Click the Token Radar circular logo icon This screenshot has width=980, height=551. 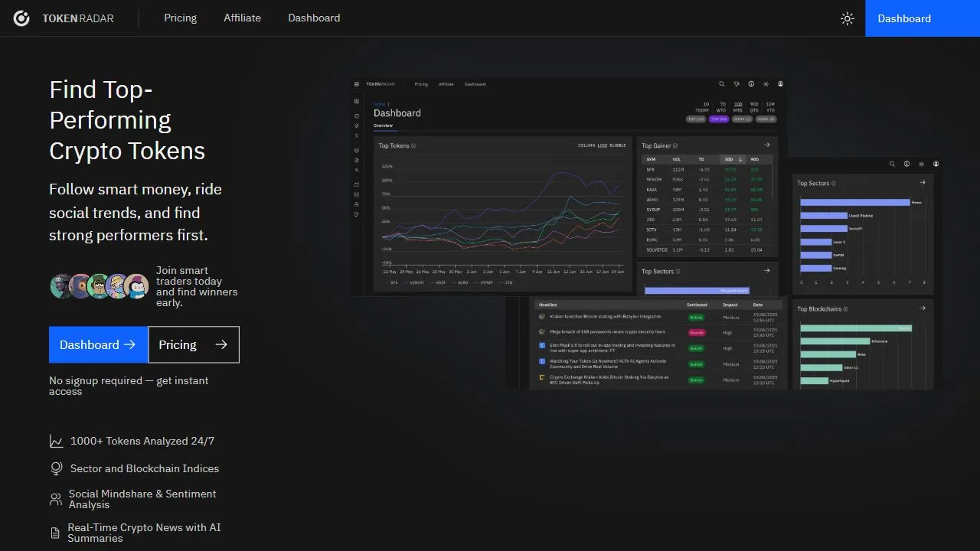click(x=21, y=18)
